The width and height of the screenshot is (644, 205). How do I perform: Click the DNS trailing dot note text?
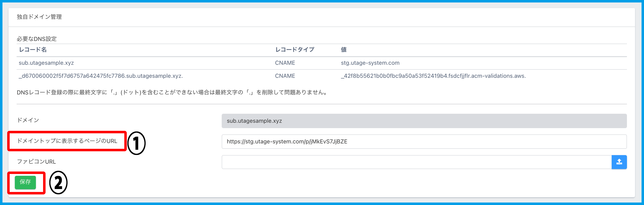[172, 92]
